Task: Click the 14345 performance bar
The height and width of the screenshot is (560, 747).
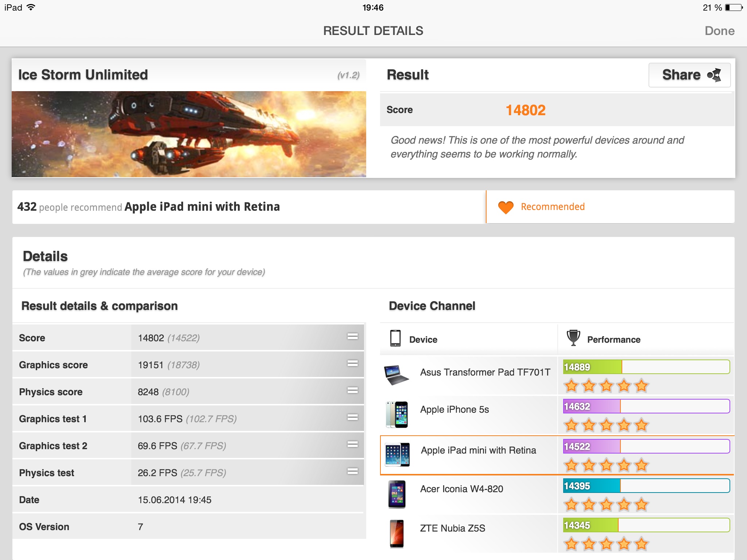Action: point(646,525)
